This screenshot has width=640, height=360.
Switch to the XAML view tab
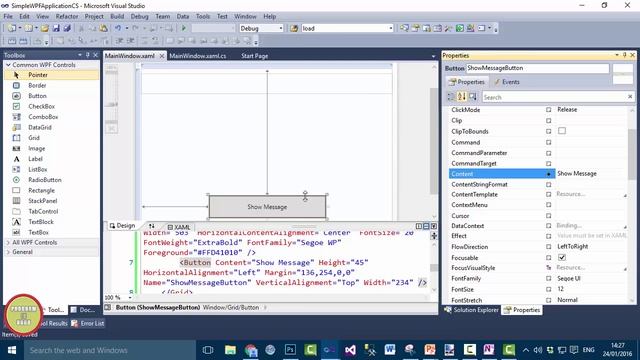click(179, 227)
